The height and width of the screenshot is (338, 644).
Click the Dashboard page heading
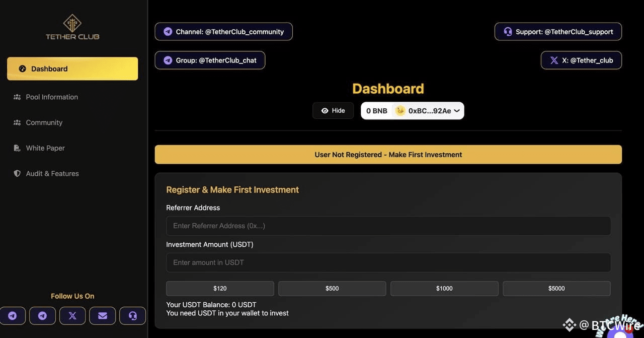tap(388, 89)
